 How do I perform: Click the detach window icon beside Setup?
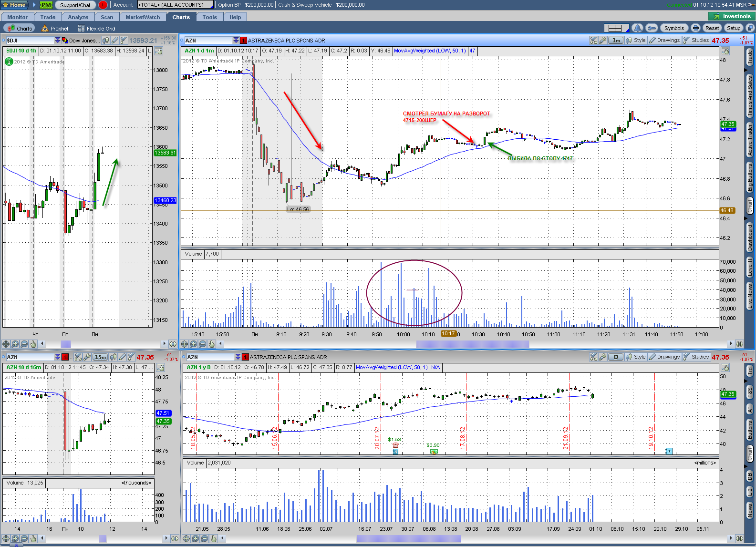(x=749, y=28)
